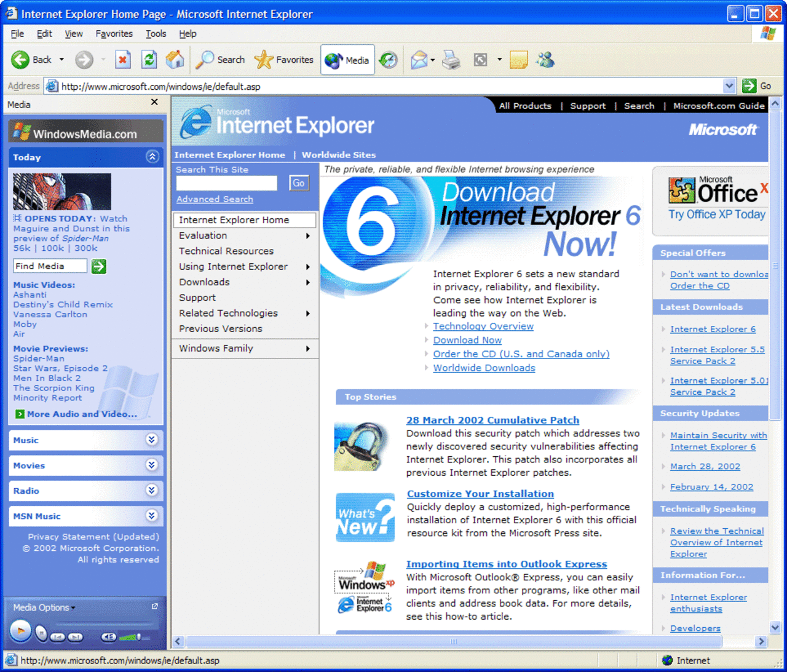Click the Back navigation icon
The height and width of the screenshot is (672, 787).
click(20, 59)
